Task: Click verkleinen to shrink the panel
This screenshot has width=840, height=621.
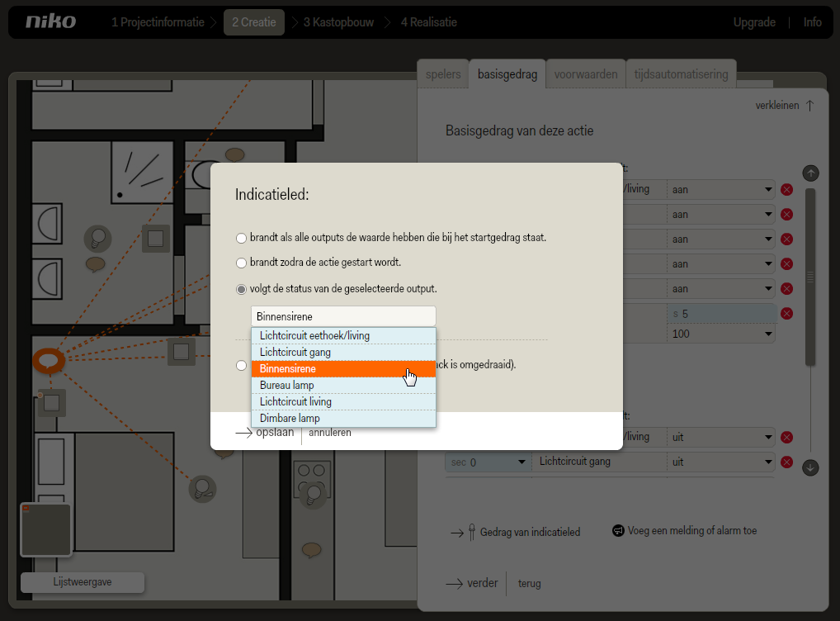Action: coord(776,106)
